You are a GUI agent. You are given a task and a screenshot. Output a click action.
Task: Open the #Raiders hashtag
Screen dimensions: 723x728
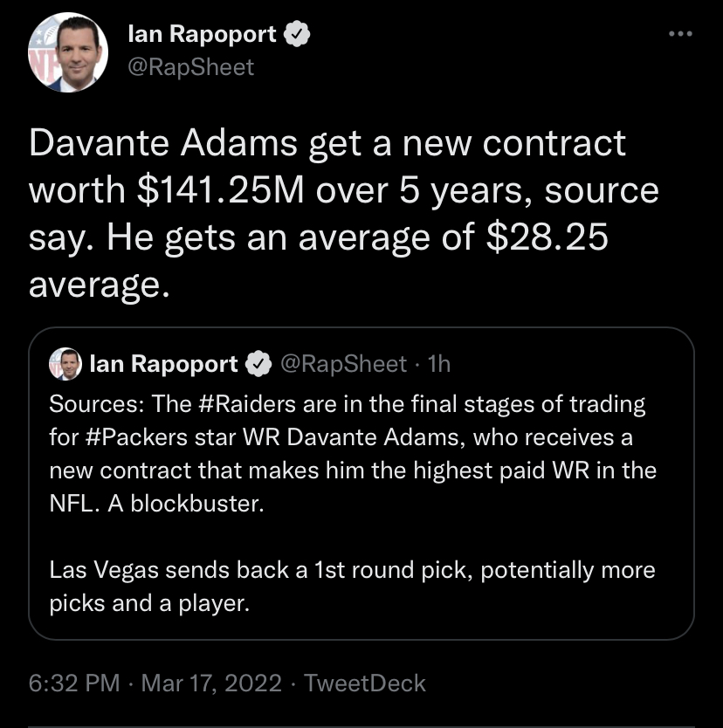[x=246, y=403]
